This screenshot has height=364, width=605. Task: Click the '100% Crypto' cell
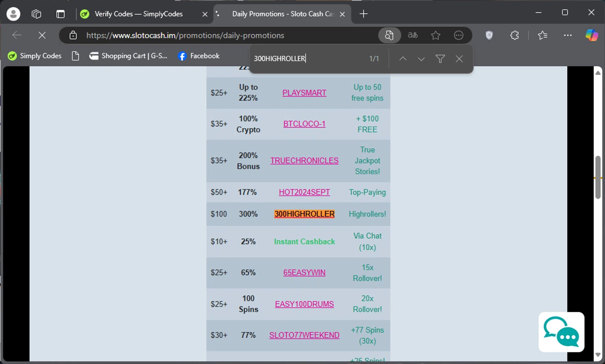(x=248, y=124)
